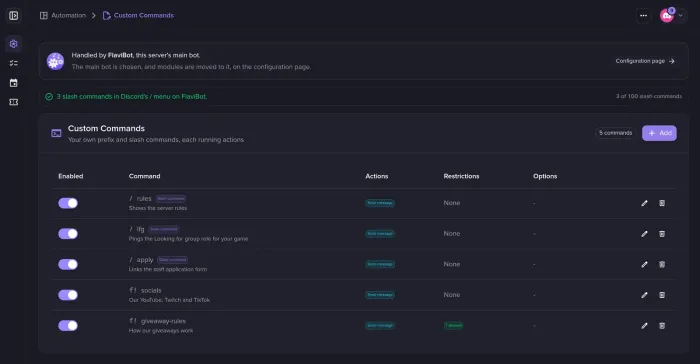Click the "3 of 100 slash commands" text
The height and width of the screenshot is (364, 700).
click(649, 96)
